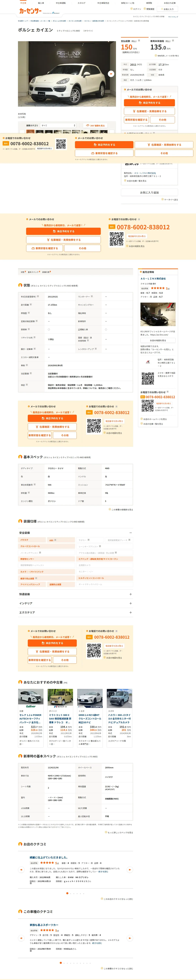Go to the 中古車販売店 navigation tab

point(103,3)
